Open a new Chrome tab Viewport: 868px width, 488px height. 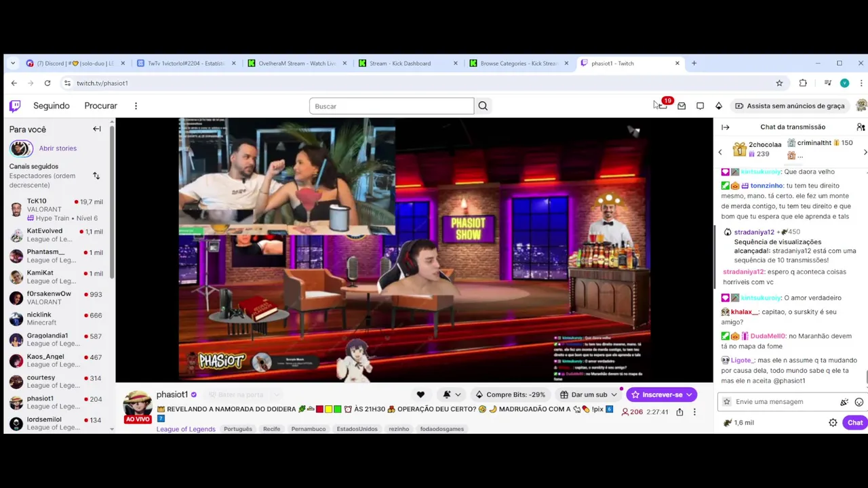[x=694, y=63]
